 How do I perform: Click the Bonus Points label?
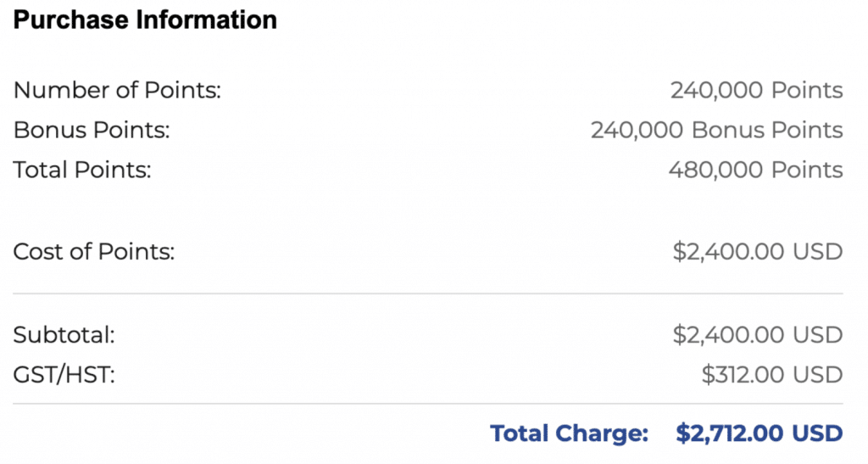[x=92, y=131]
